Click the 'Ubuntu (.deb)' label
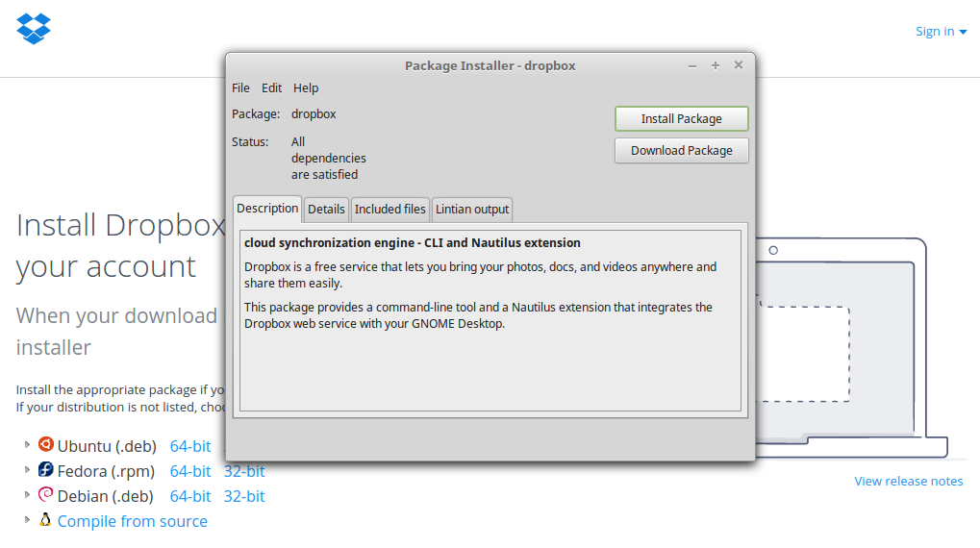The height and width of the screenshot is (548, 980). [107, 446]
